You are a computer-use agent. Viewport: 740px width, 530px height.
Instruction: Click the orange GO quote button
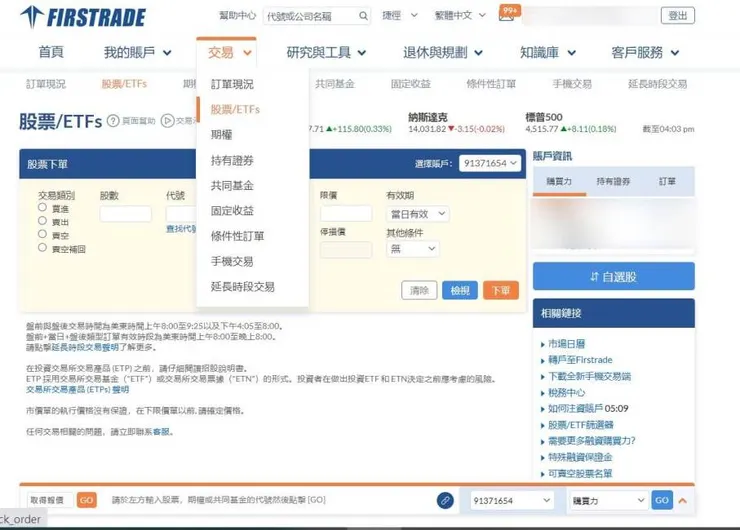(x=86, y=500)
